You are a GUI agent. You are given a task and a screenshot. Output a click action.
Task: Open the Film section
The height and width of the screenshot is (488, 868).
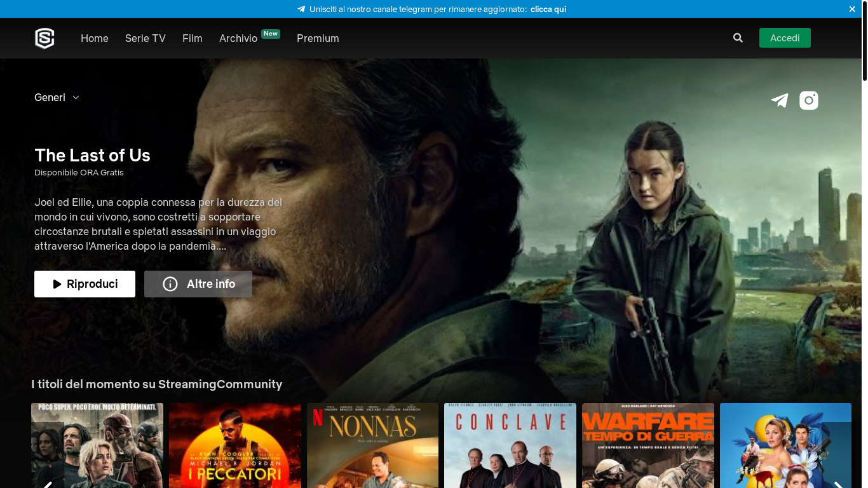193,38
